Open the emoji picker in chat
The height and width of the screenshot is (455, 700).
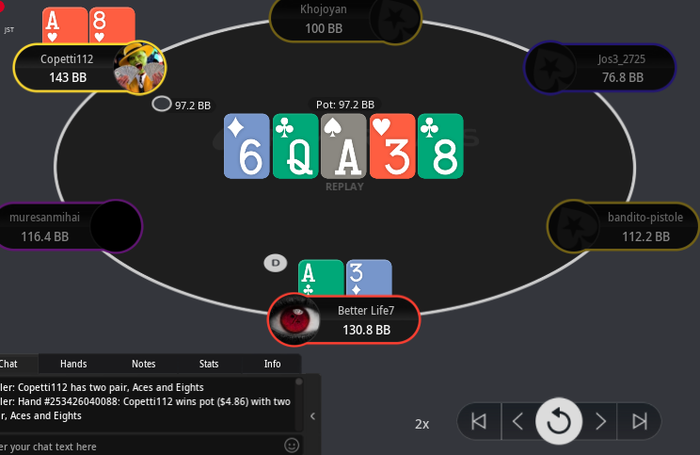(292, 445)
